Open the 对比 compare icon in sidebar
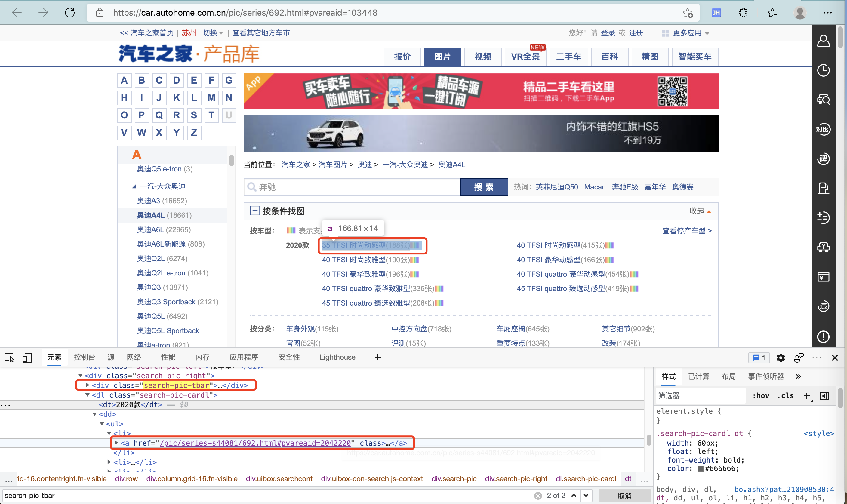Image resolution: width=847 pixels, height=504 pixels. (x=823, y=129)
